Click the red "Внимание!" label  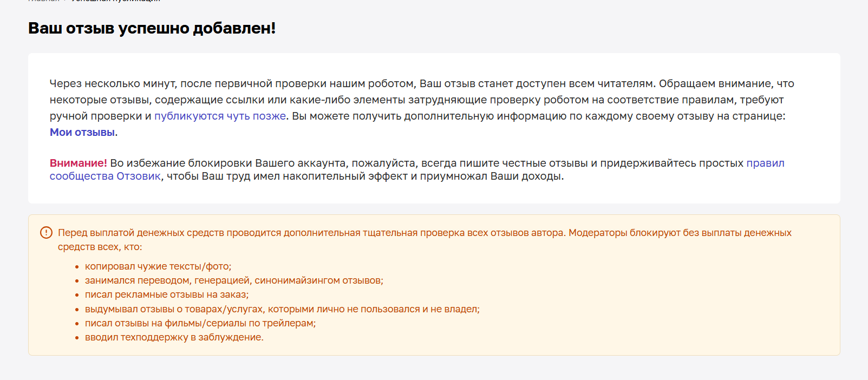click(x=79, y=163)
